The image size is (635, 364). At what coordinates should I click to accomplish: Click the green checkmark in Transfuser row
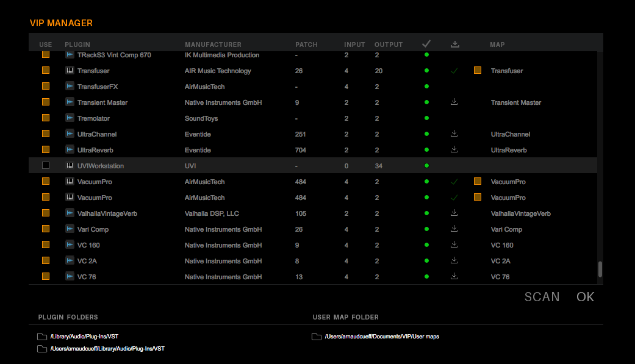(454, 71)
